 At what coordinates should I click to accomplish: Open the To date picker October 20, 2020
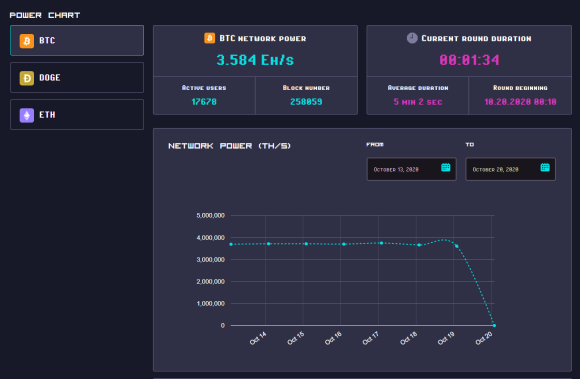tap(510, 169)
